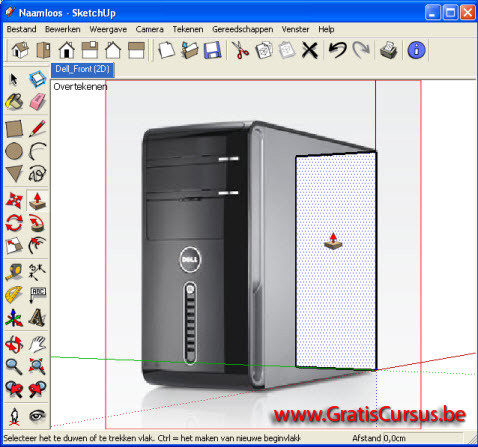Switch to Right view in toolbar
The image size is (478, 447).
pos(90,50)
